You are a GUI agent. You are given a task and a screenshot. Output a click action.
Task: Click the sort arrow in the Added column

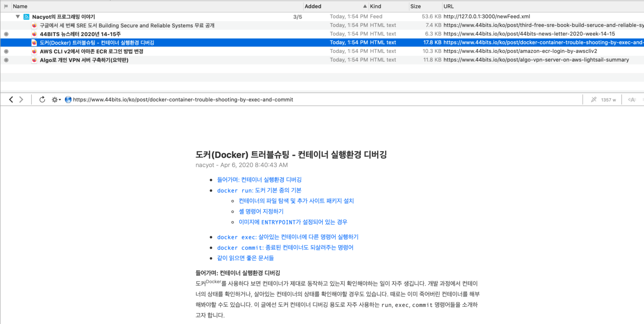[365, 6]
